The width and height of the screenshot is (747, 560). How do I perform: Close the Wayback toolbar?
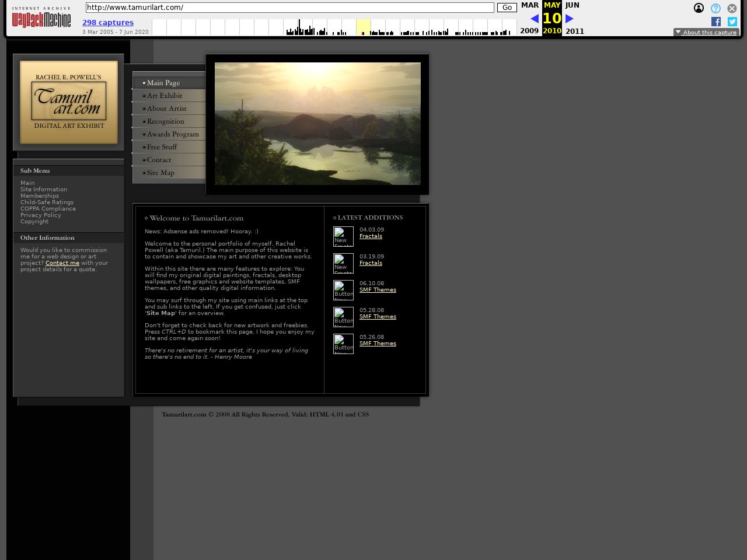732,8
